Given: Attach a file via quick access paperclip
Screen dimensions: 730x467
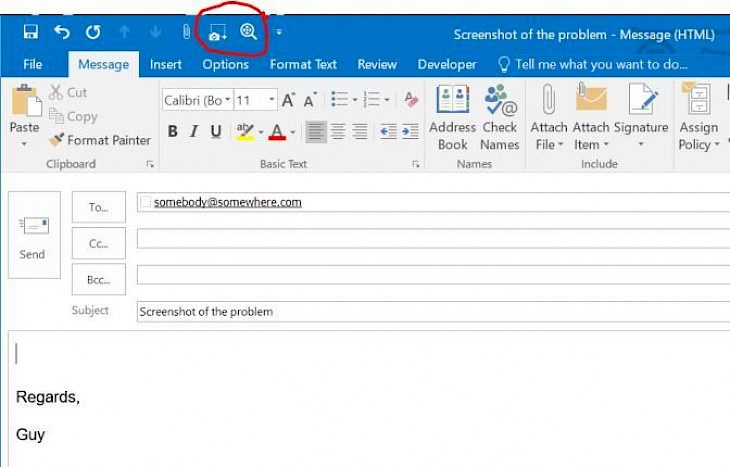Looking at the screenshot, I should 186,32.
